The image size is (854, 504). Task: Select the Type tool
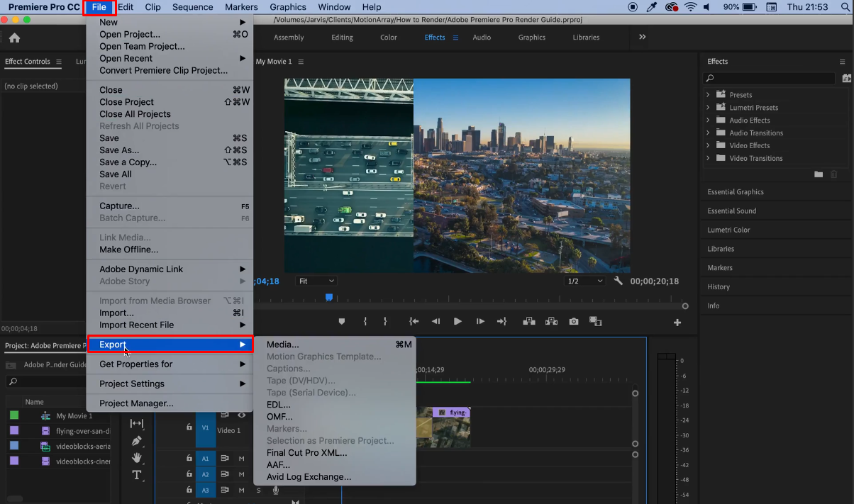coord(137,475)
